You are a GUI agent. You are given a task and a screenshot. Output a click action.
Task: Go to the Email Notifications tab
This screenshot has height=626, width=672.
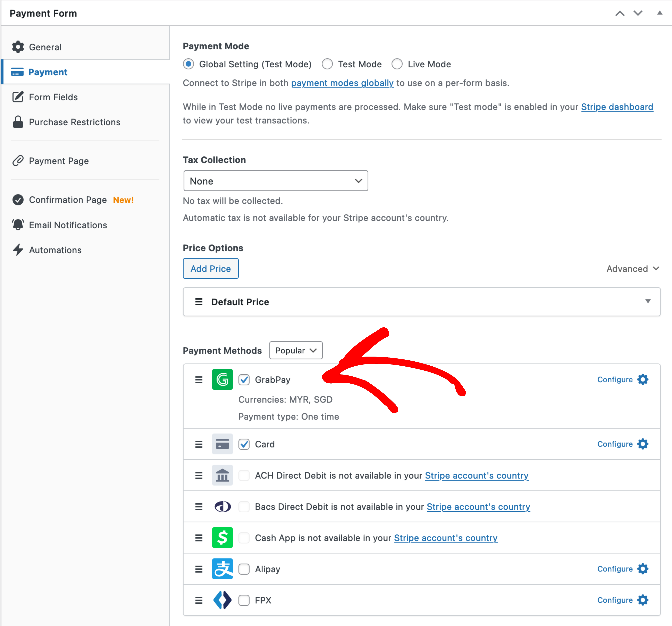(x=68, y=225)
